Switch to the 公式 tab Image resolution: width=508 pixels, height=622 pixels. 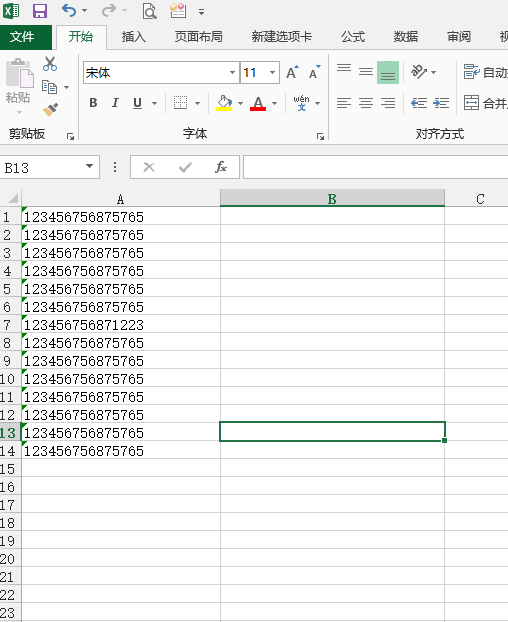pyautogui.click(x=353, y=37)
